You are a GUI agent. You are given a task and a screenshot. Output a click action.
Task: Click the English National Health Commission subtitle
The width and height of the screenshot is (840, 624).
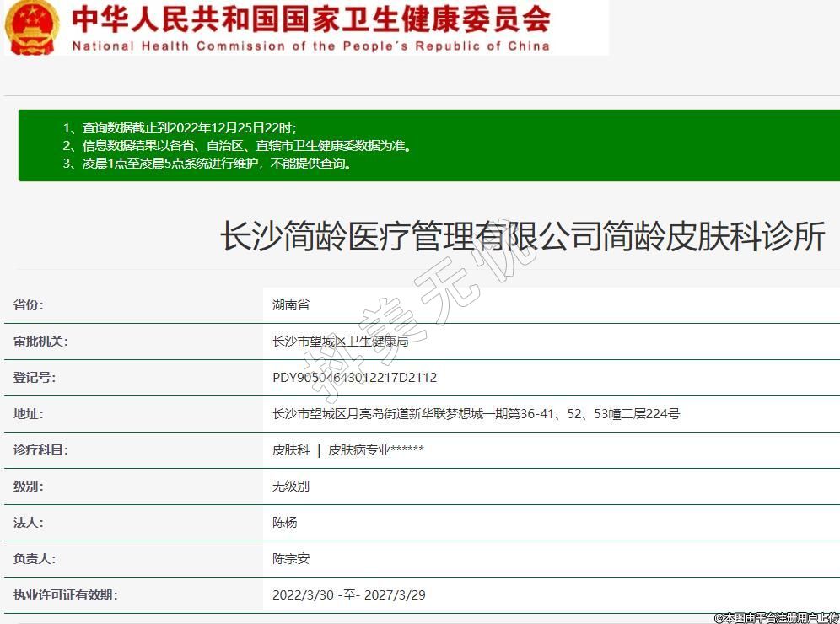click(x=310, y=46)
